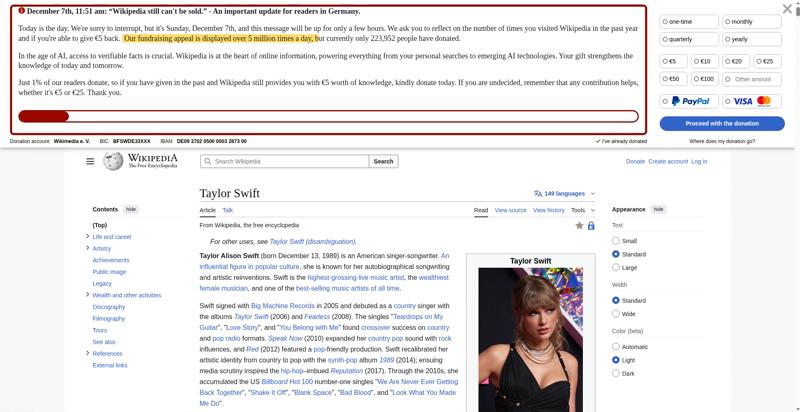This screenshot has height=412, width=800.
Task: Set text size to Large
Action: pos(616,267)
